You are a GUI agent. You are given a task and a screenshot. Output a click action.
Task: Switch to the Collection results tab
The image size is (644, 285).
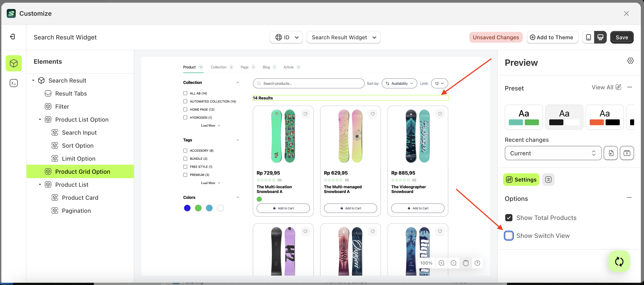218,67
